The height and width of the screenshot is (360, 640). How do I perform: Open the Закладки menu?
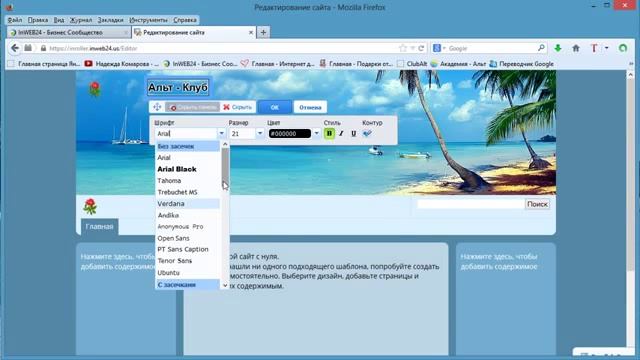point(110,20)
